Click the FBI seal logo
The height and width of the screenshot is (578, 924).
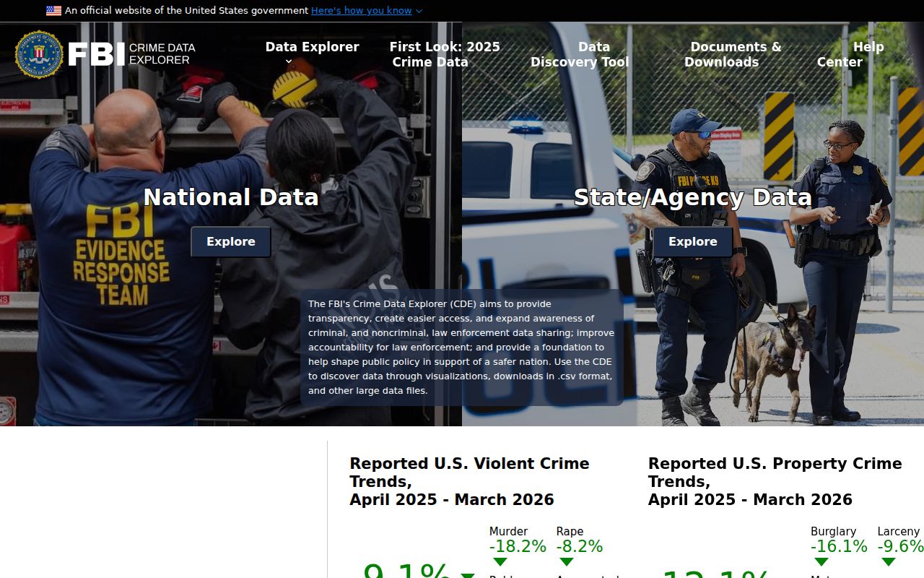(39, 54)
